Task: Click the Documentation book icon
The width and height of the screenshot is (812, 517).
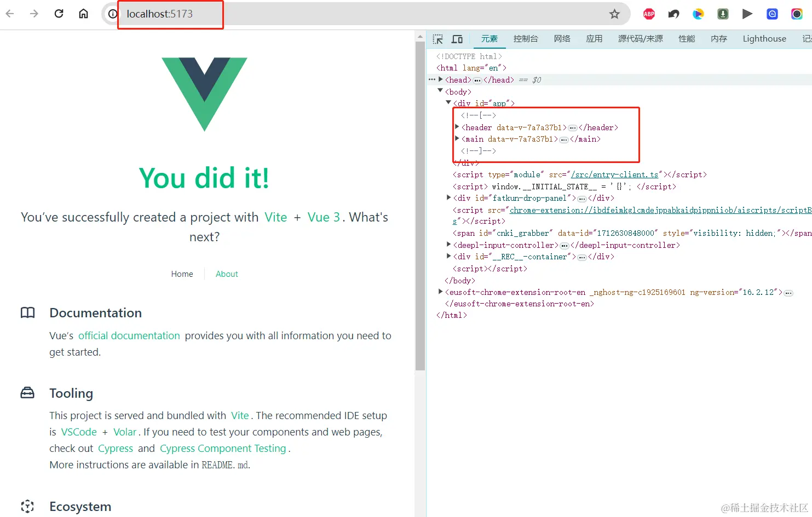Action: [27, 312]
